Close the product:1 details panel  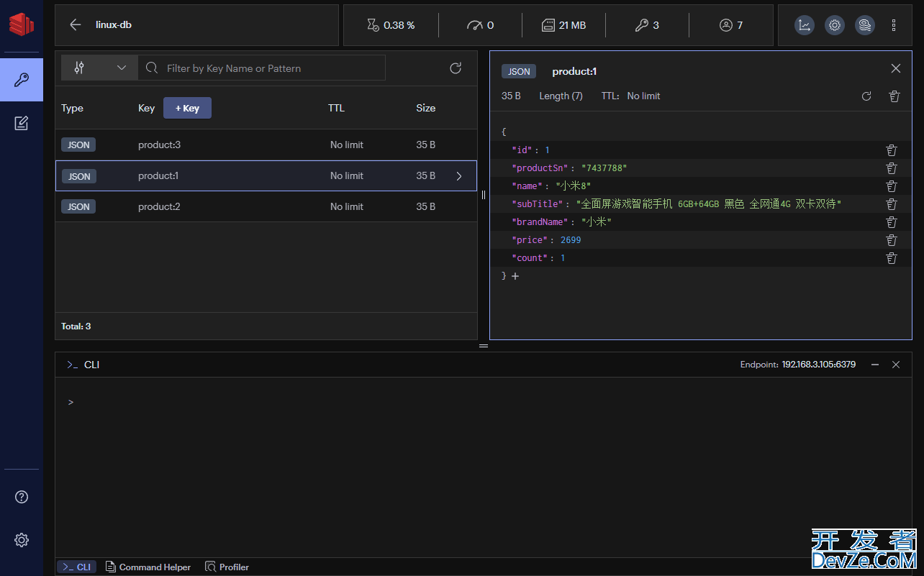(896, 68)
